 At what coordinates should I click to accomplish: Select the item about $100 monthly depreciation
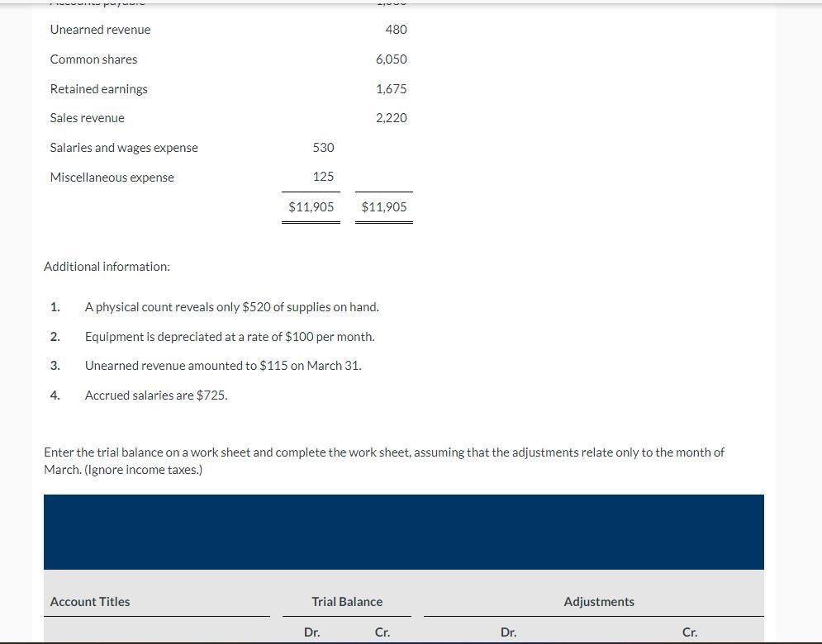click(230, 336)
